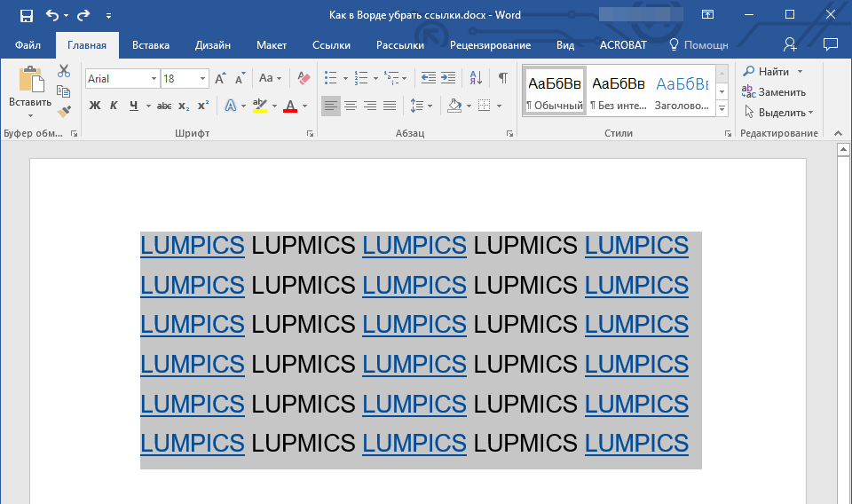Screen dimensions: 852x504
Task: Click the Sort paragraph icon
Action: tap(475, 78)
